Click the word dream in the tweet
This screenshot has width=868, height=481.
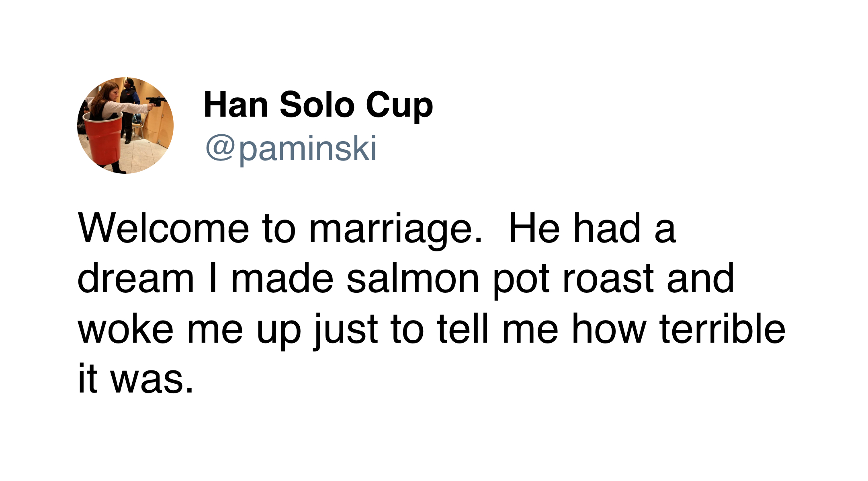click(136, 278)
